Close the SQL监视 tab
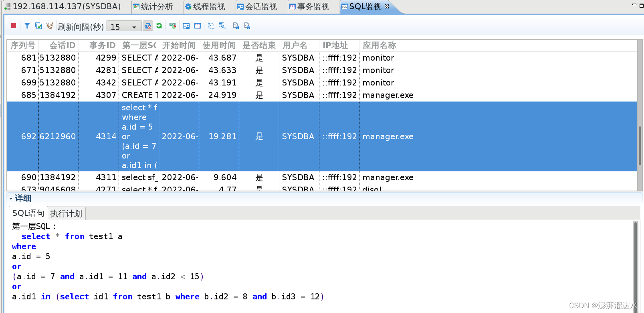Screen dimensions: 644x313 [387, 6]
